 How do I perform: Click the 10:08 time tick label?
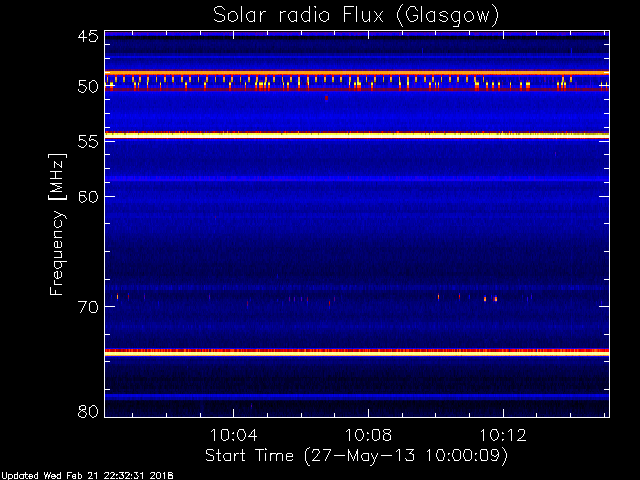pyautogui.click(x=368, y=435)
